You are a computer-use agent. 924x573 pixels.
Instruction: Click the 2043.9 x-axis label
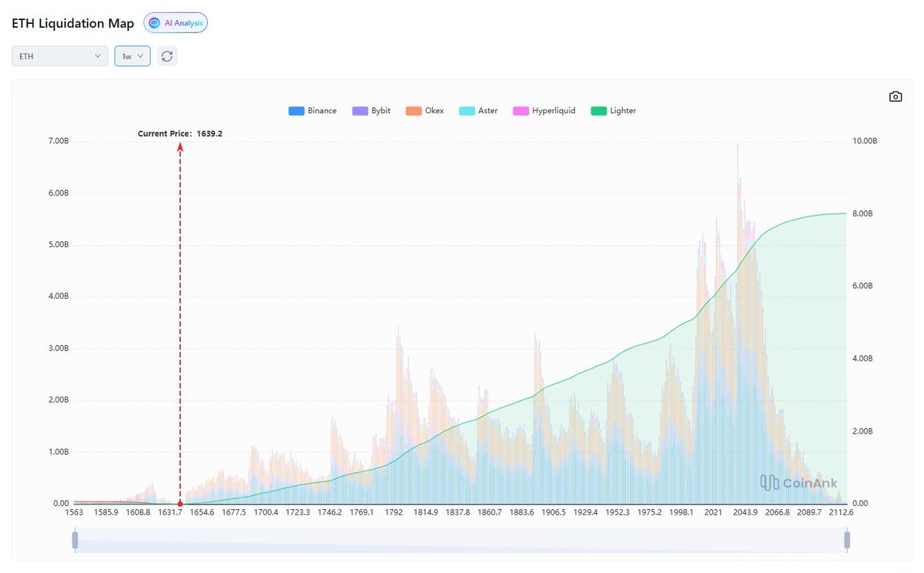click(745, 512)
